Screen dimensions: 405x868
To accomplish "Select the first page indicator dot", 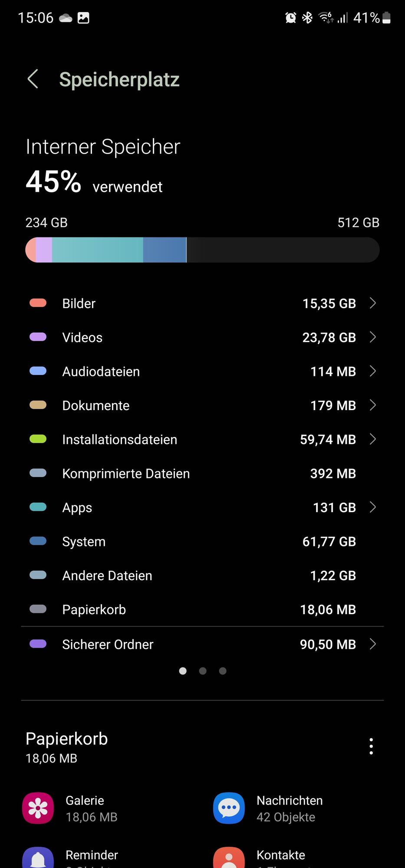I will coord(183,671).
